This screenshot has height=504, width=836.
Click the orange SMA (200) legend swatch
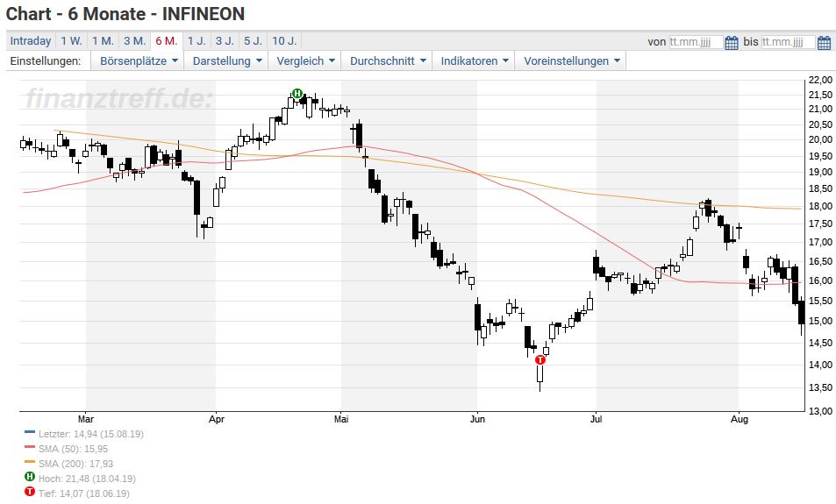(x=30, y=462)
